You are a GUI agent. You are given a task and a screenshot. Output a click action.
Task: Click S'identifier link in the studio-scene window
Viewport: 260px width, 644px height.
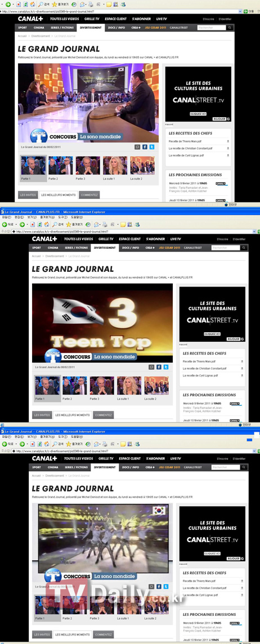[x=226, y=19]
